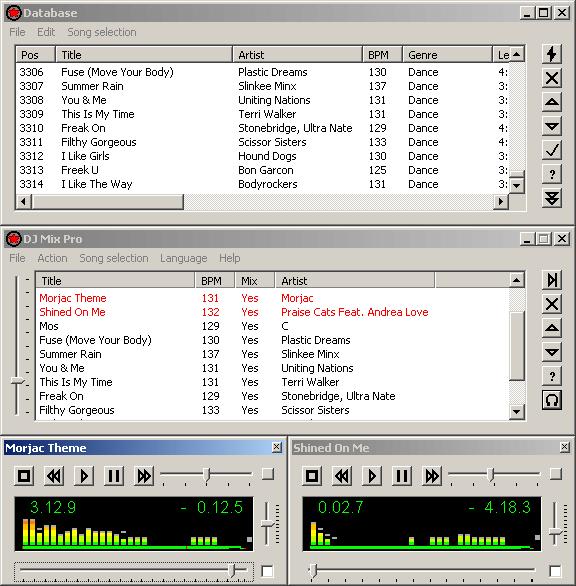Screen dimensions: 576x586
Task: Click the skip-to-next icon in DJ Mix Pro
Action: tap(552, 280)
